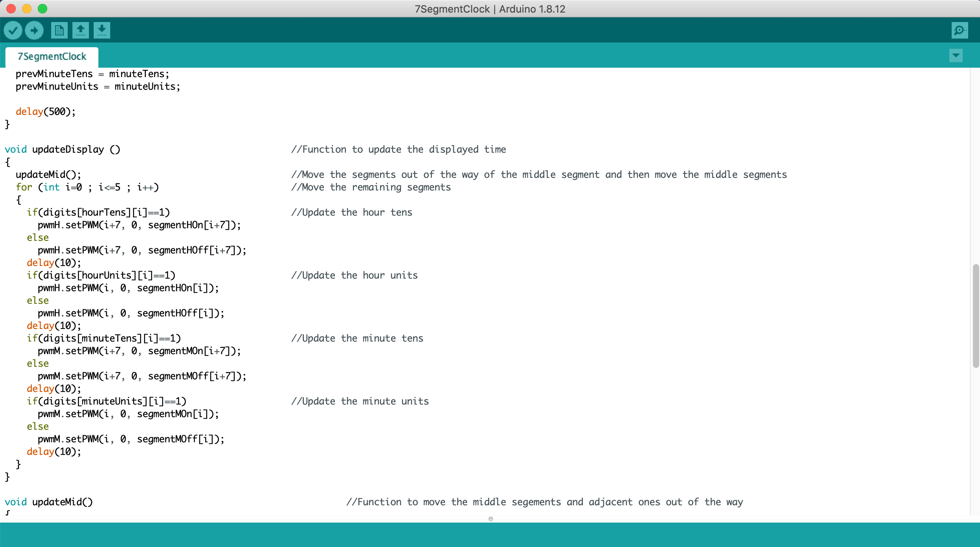980x547 pixels.
Task: Click comment '//Function to move the middle segements'
Action: pos(545,502)
